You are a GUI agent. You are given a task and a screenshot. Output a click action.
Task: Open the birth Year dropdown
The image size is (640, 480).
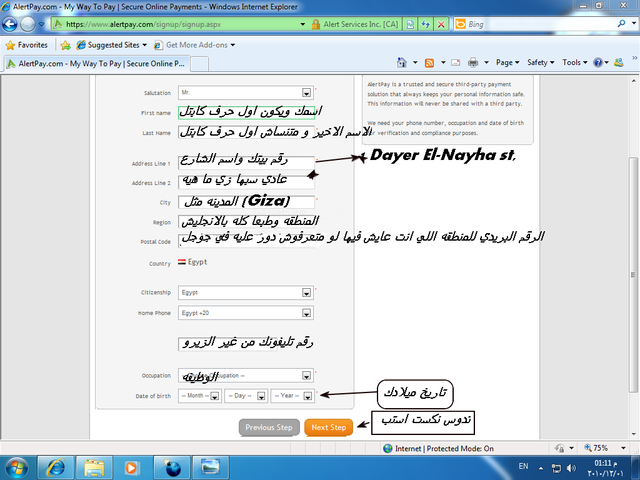pos(307,396)
